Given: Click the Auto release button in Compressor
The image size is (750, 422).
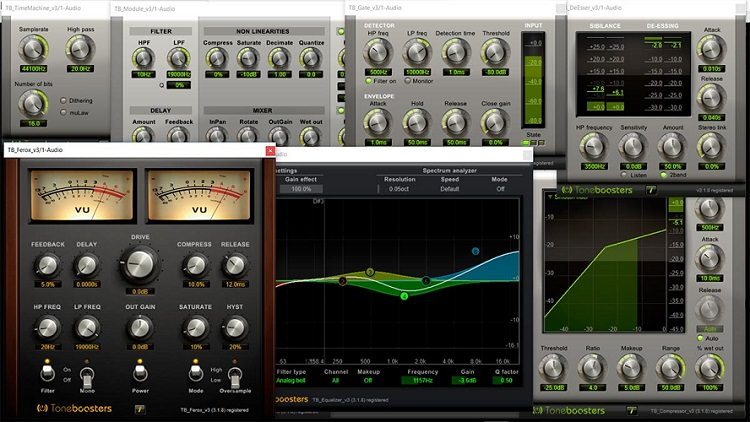Looking at the screenshot, I should coord(710,328).
